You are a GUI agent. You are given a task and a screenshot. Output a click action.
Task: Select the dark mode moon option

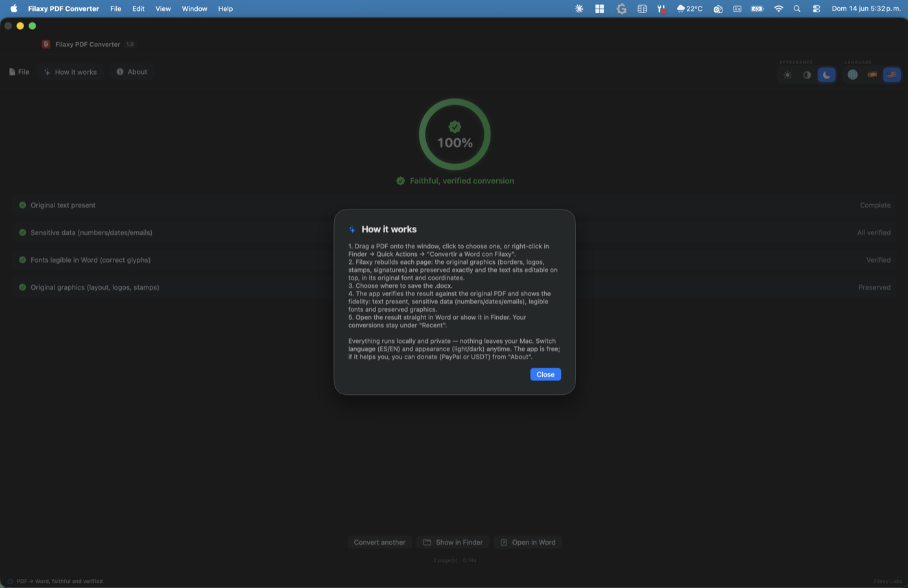coord(826,75)
